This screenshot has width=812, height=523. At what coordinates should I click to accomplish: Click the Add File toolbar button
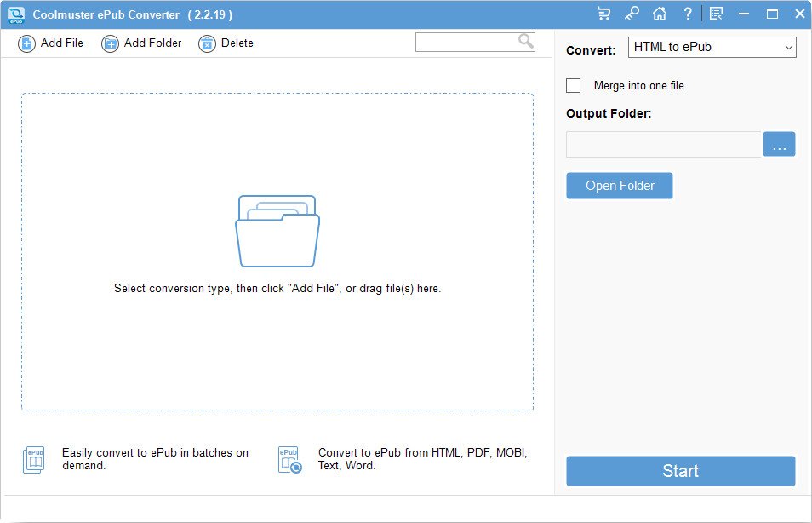click(x=51, y=43)
